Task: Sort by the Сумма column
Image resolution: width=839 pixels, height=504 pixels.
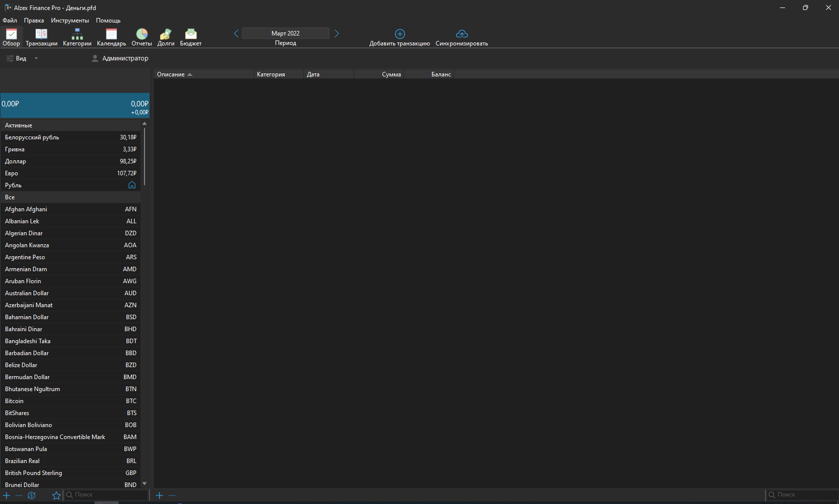Action: [378, 74]
